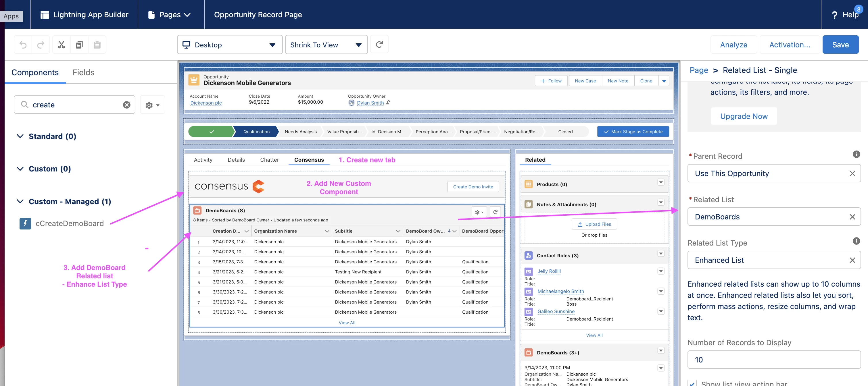Click the paste clipboard icon
This screenshot has width=868, height=386.
click(97, 45)
